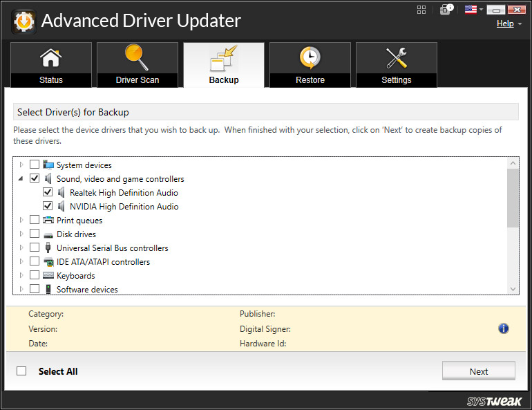
Task: Collapse Sound, video and game controllers node
Action: [21, 178]
